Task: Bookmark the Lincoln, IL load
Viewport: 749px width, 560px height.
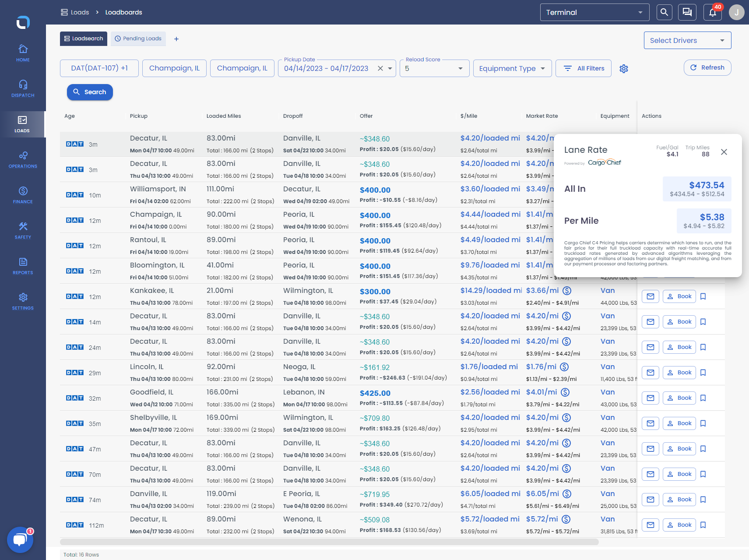Action: point(703,373)
